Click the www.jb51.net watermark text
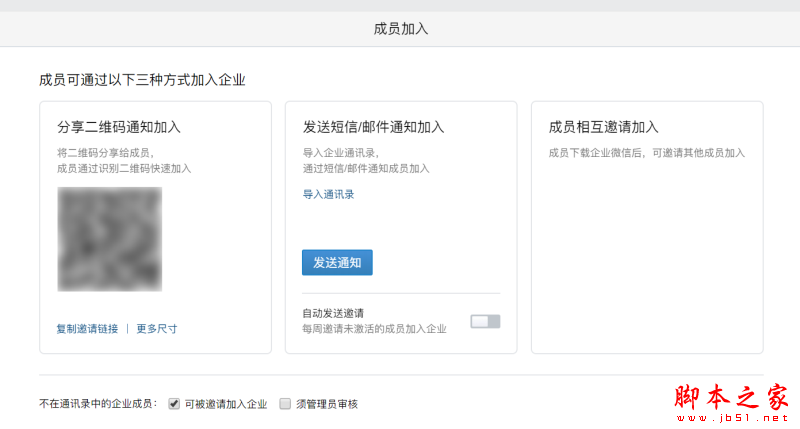800x429 pixels. tap(733, 418)
